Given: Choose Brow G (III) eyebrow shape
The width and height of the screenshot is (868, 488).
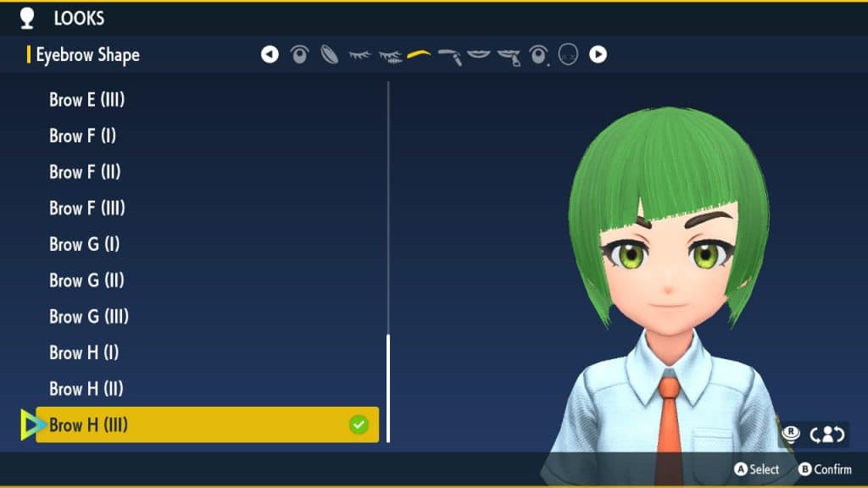Looking at the screenshot, I should click(x=88, y=317).
